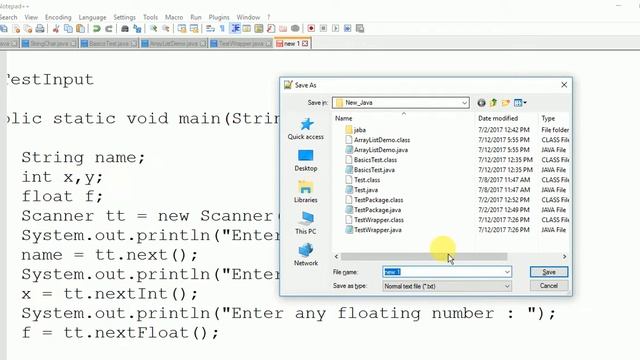Click the Copy toolbar icon
The image size is (640, 360).
(68, 29)
